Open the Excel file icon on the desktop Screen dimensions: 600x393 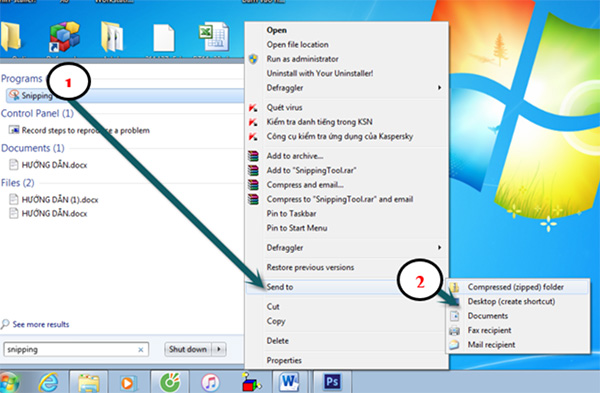214,37
